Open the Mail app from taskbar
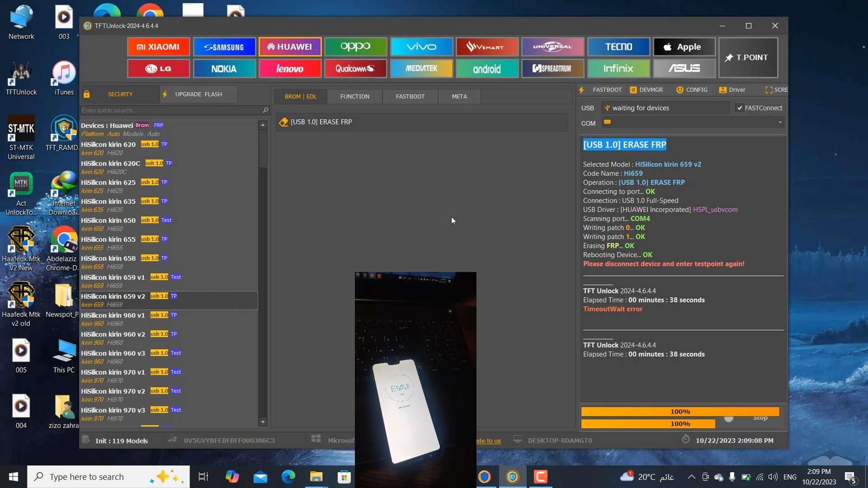Viewport: 868px width, 488px height. [260, 477]
